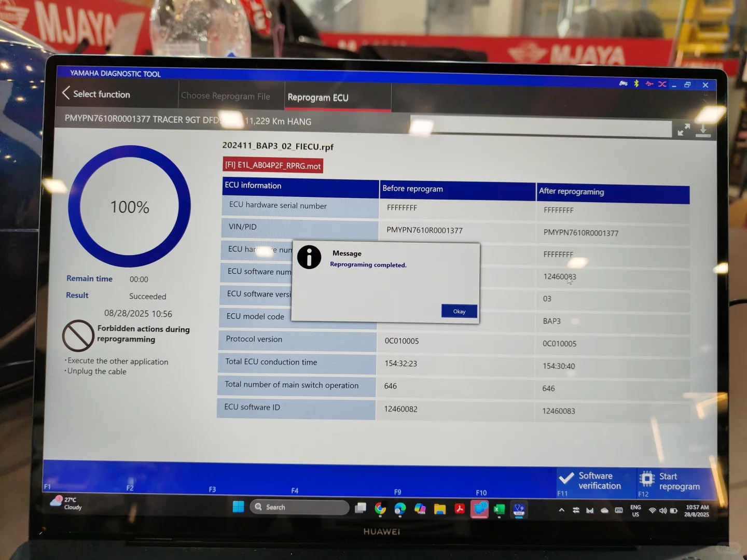Image resolution: width=747 pixels, height=560 pixels.
Task: Click the ECU information column header
Action: (301, 188)
